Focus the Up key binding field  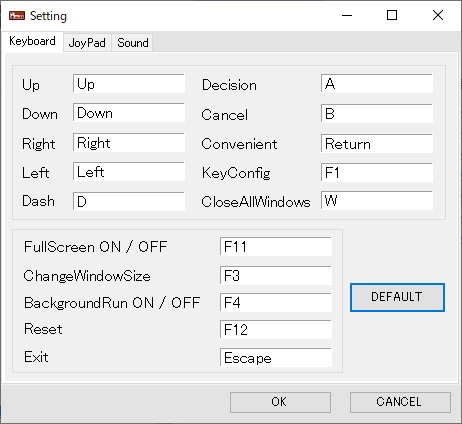(x=129, y=84)
